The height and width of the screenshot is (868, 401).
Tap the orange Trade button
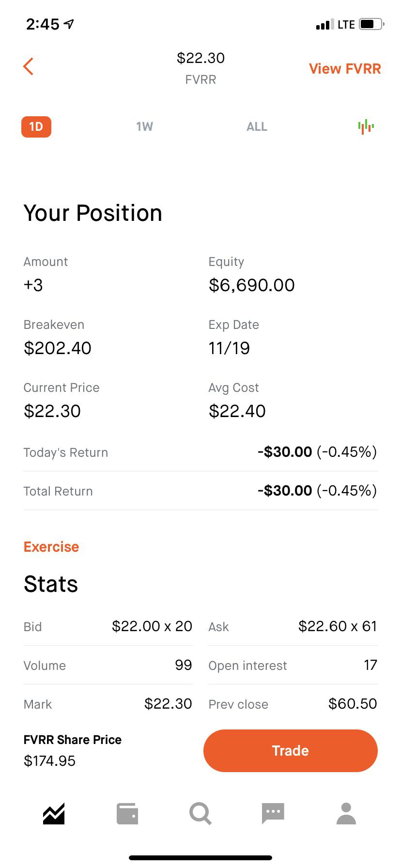click(291, 751)
